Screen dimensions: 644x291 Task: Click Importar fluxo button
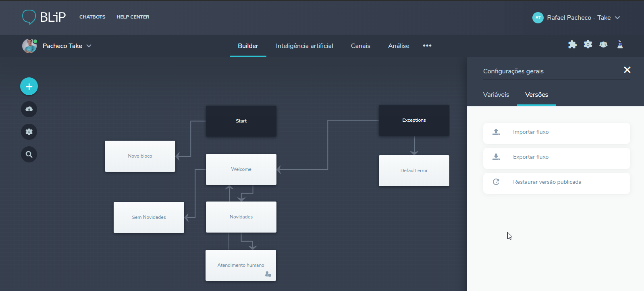557,133
